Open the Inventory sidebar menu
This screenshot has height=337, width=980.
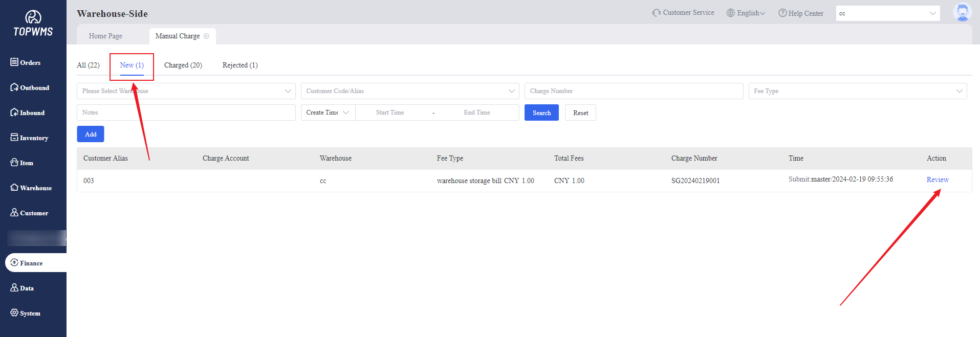point(30,138)
